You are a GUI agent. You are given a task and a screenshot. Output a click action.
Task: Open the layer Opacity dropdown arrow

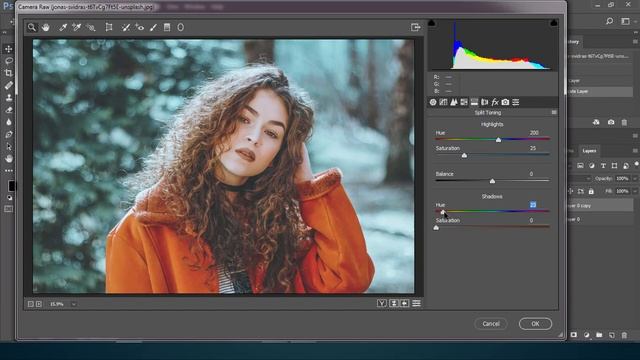pyautogui.click(x=635, y=178)
